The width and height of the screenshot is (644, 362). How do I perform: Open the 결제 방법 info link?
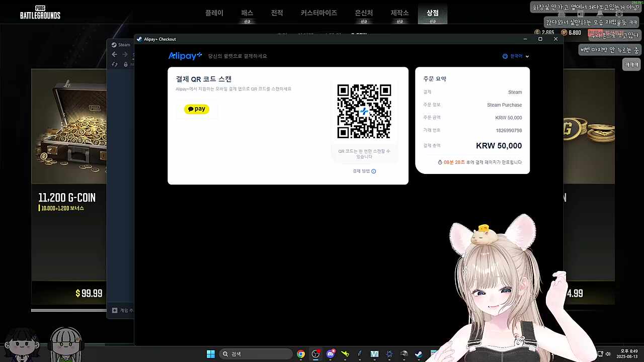(364, 171)
